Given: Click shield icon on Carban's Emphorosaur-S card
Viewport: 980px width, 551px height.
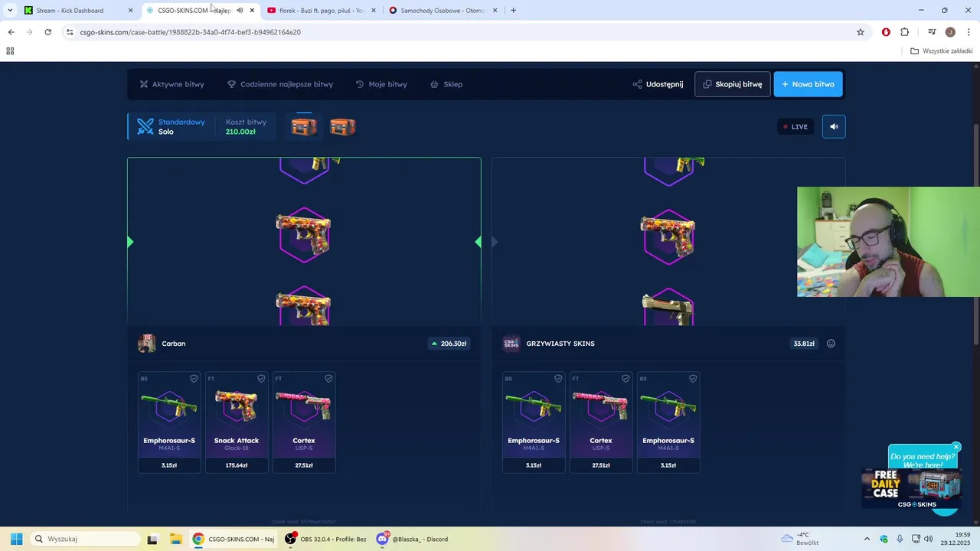Looking at the screenshot, I should coord(194,379).
